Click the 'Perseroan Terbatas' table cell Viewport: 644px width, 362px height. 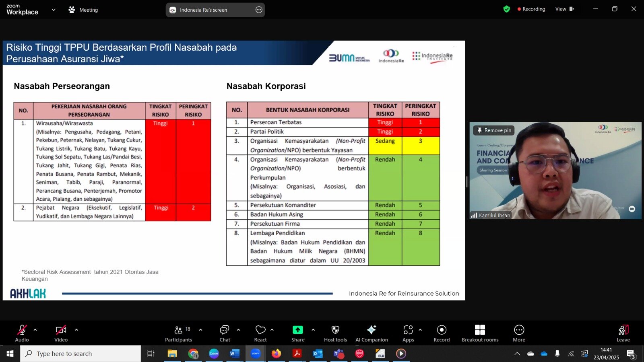point(308,122)
